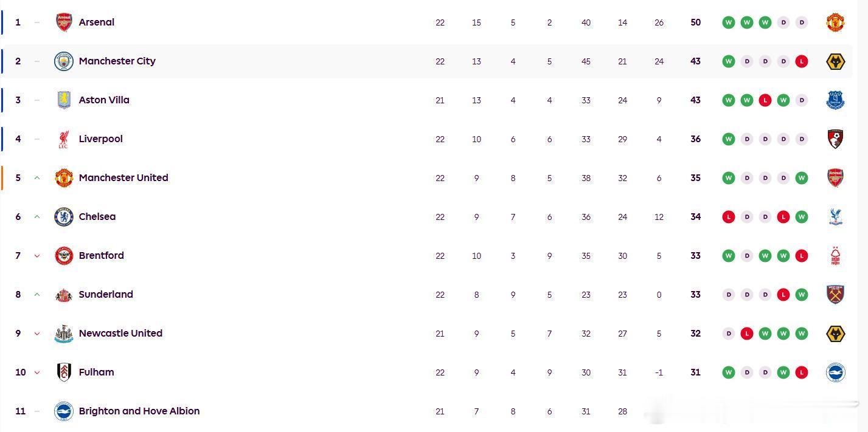
Task: Click Arsenal's first green win form circle
Action: pyautogui.click(x=728, y=22)
